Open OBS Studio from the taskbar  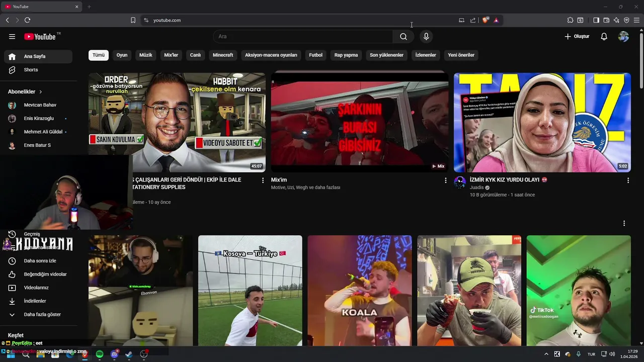pos(144,354)
